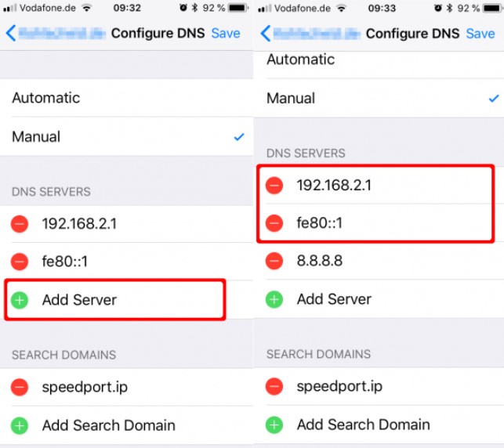Select Automatic in the left screen

tap(126, 98)
